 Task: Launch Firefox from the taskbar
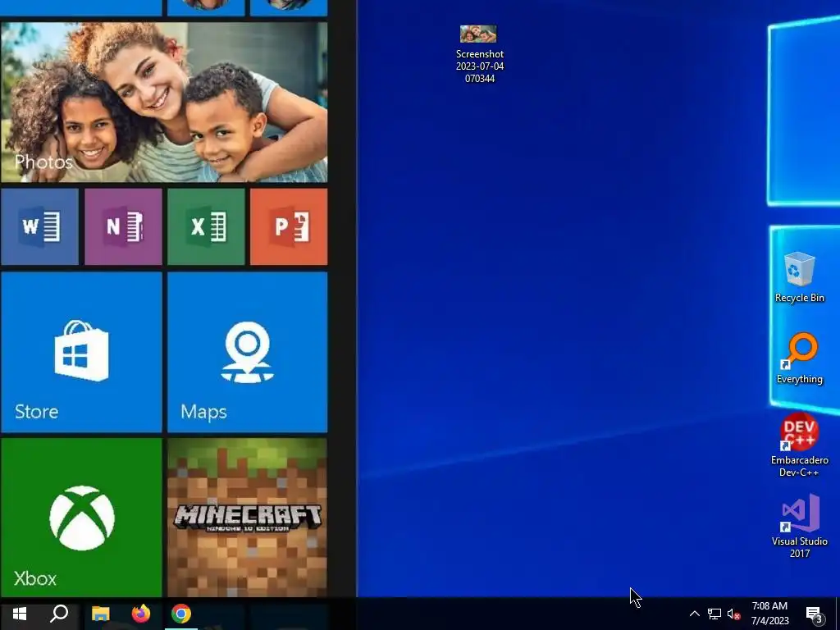(x=141, y=614)
